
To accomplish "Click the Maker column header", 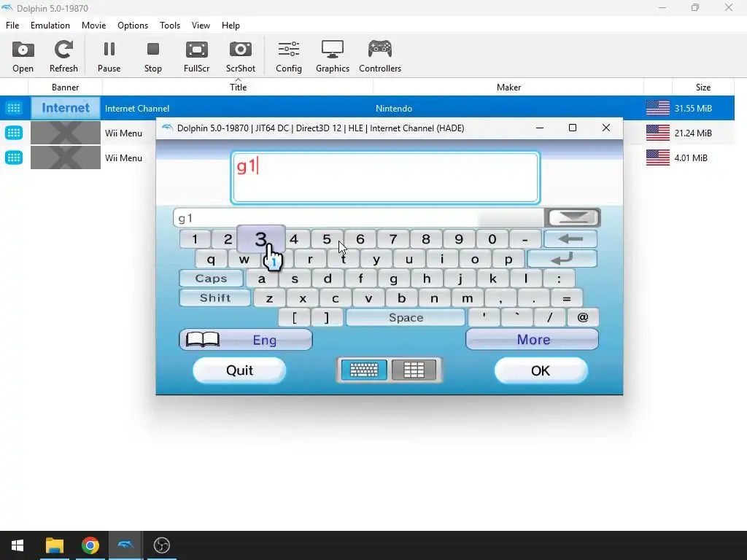I will (508, 87).
